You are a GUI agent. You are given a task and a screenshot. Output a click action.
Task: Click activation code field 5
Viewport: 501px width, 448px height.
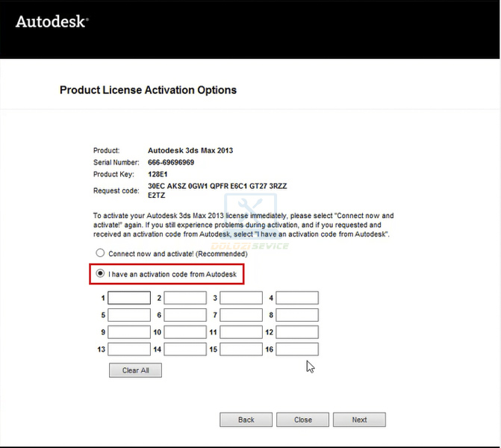[129, 315]
